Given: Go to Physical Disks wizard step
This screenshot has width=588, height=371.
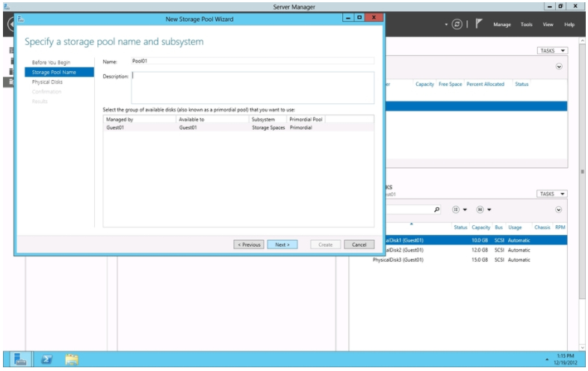Looking at the screenshot, I should point(47,82).
